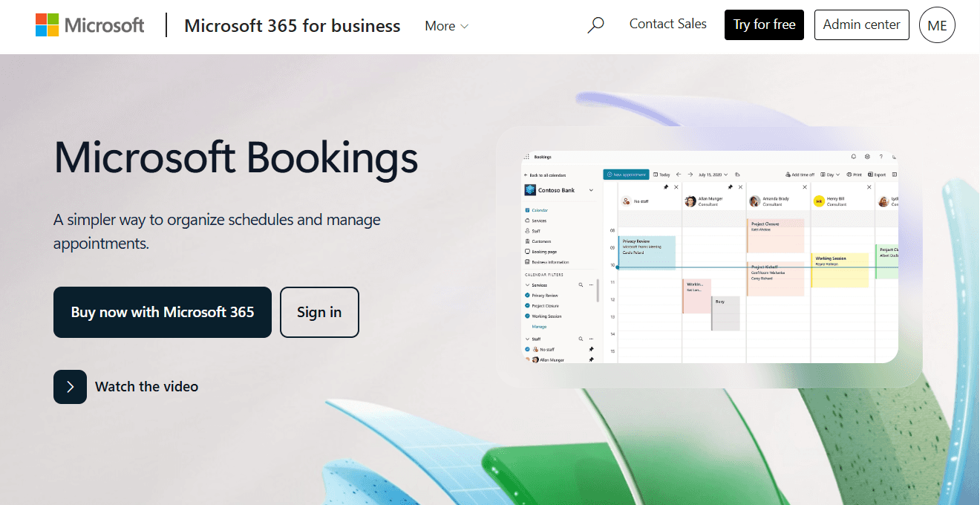The width and height of the screenshot is (980, 505).
Task: Open app launcher grid in Bookings preview
Action: point(526,157)
